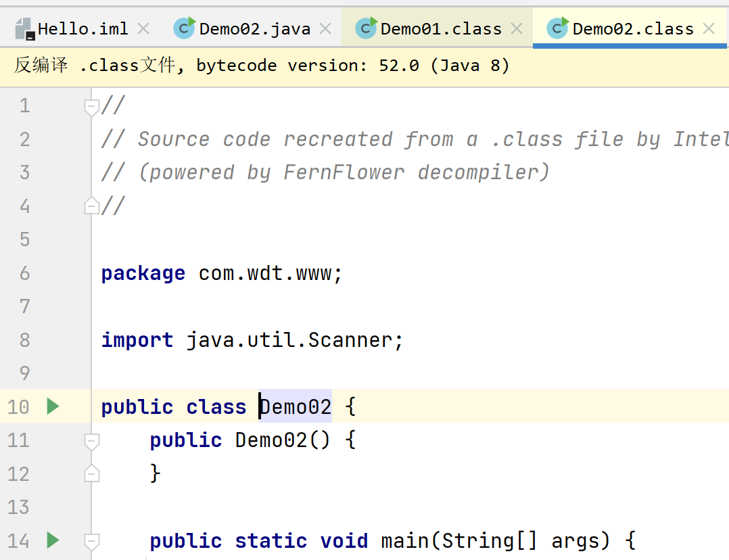Viewport: 729px width, 560px height.
Task: Collapse the header comment block at line 1
Action: click(91, 106)
